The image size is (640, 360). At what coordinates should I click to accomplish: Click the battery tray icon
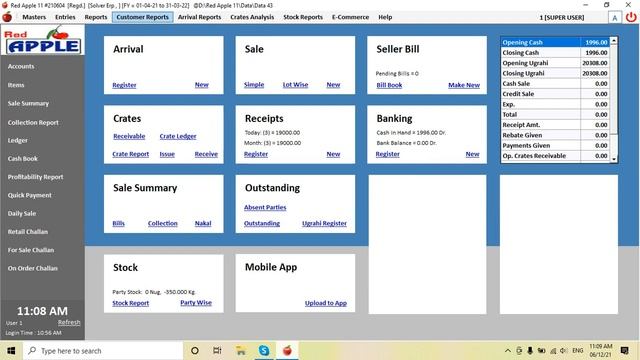point(541,351)
